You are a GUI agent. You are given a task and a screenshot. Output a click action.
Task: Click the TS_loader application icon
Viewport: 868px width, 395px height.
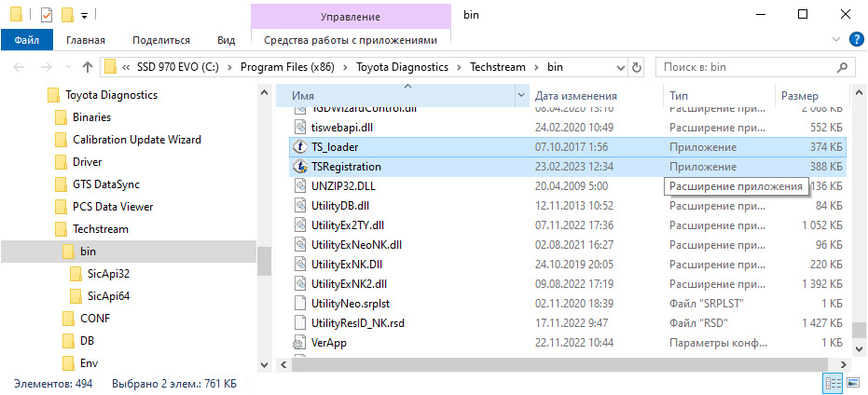pyautogui.click(x=299, y=147)
